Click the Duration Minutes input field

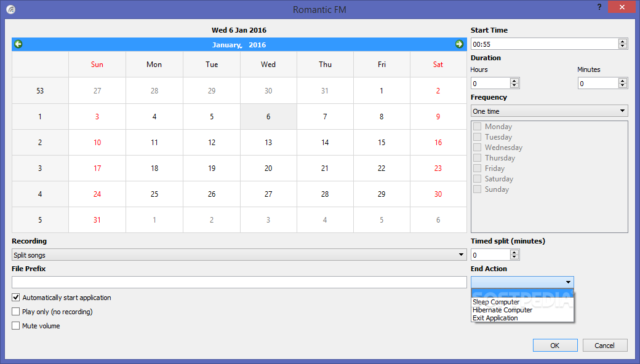pos(598,83)
